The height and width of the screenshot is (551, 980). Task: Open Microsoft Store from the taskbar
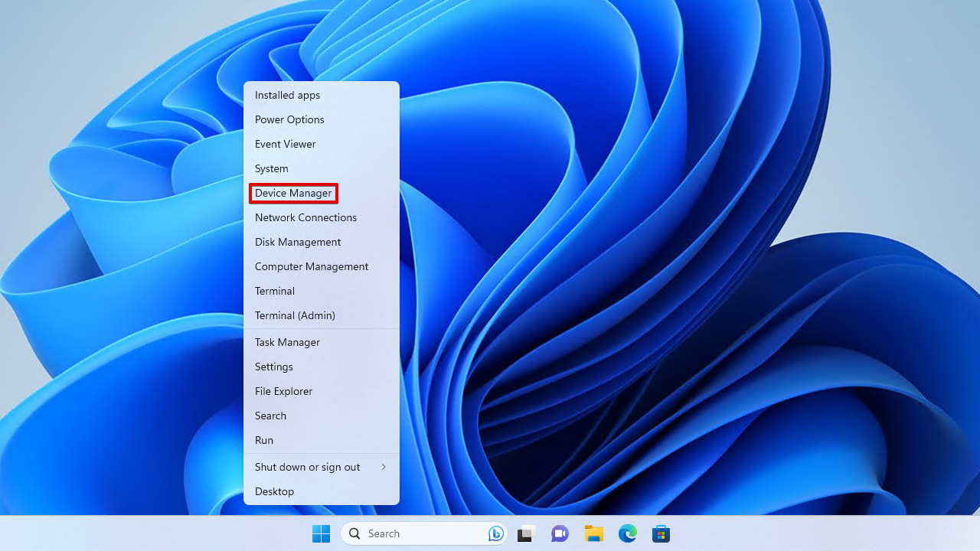pyautogui.click(x=661, y=533)
